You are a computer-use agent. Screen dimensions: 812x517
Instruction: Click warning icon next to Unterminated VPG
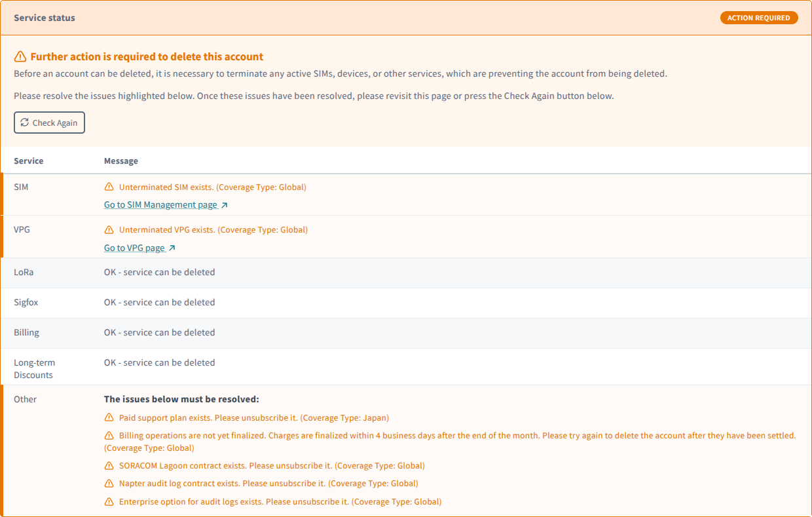click(x=109, y=230)
